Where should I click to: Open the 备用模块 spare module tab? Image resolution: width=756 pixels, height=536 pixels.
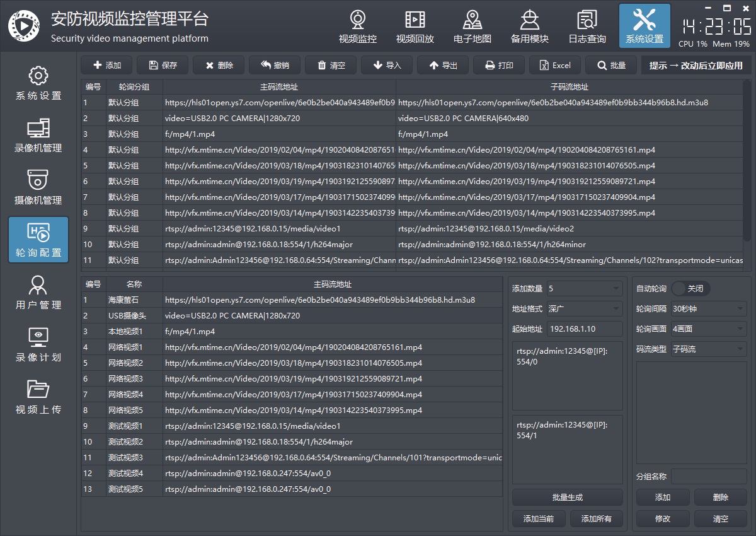tap(529, 27)
